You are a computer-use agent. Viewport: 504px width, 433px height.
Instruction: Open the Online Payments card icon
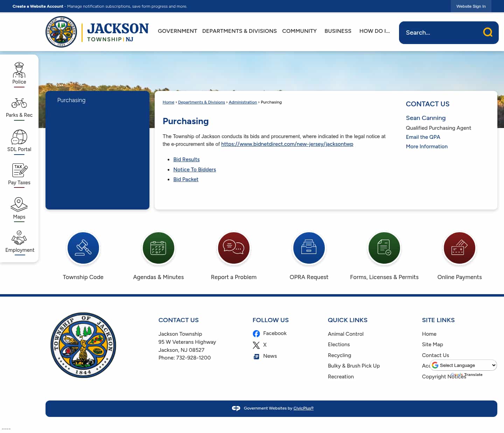pyautogui.click(x=459, y=248)
